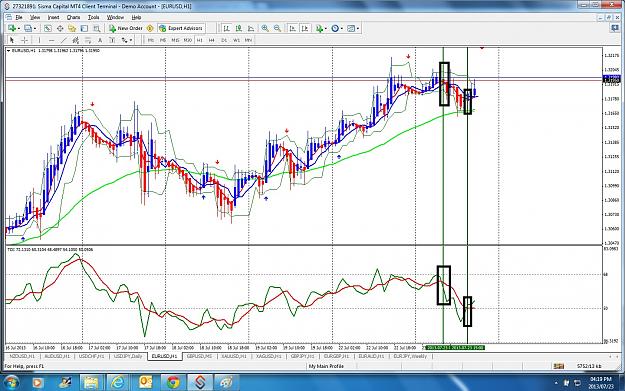Click My Main Profile in status bar
Image resolution: width=625 pixels, height=391 pixels.
pos(326,366)
